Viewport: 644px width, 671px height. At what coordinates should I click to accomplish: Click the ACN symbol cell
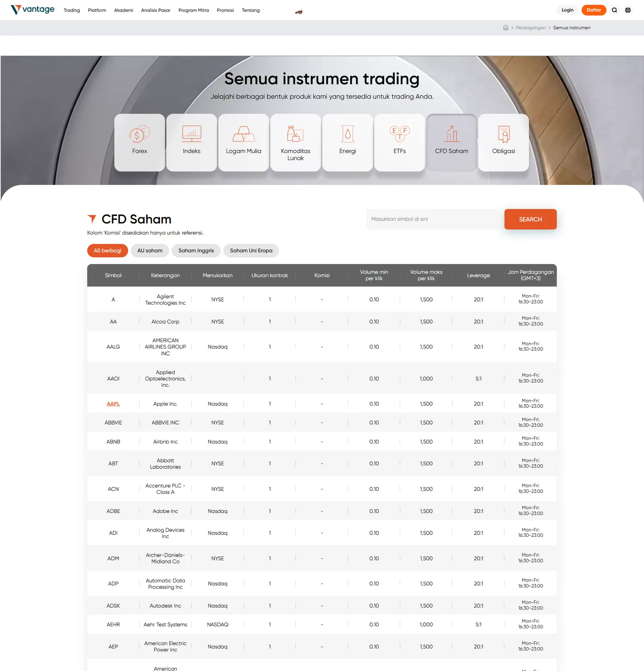coord(113,489)
